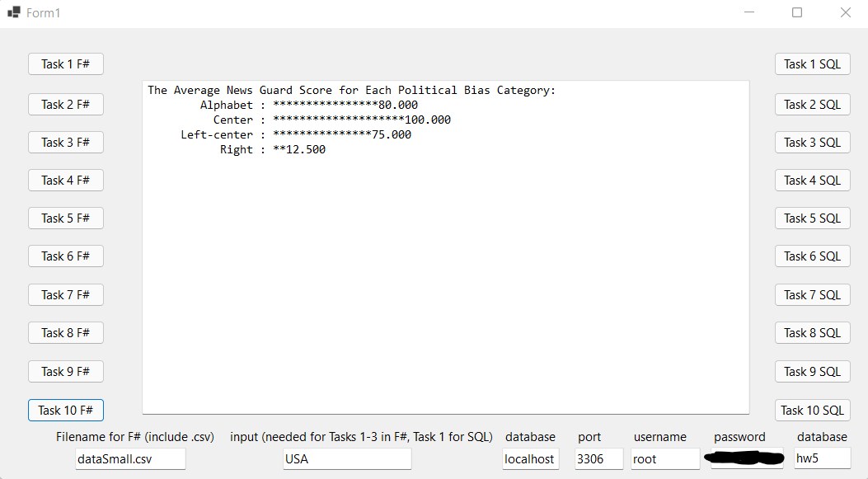Screen dimensions: 868x479
Task: Trigger the Task 7 SQL button
Action: coord(812,294)
